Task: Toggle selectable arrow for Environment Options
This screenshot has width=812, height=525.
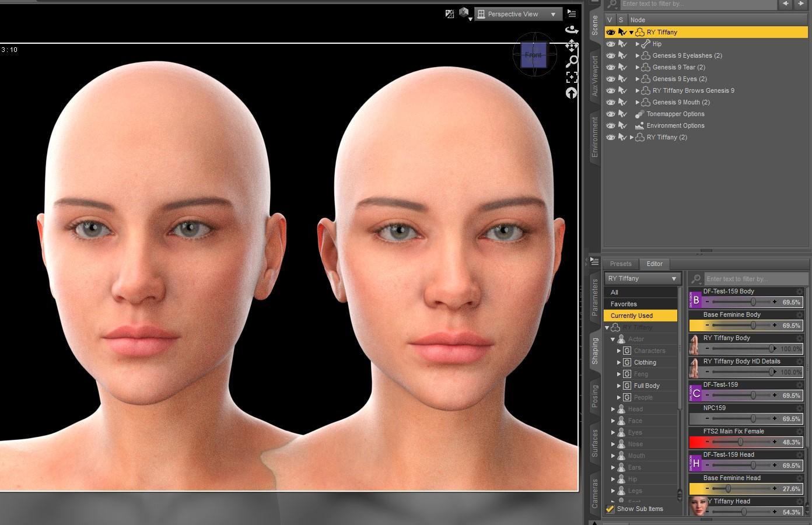Action: coord(622,125)
